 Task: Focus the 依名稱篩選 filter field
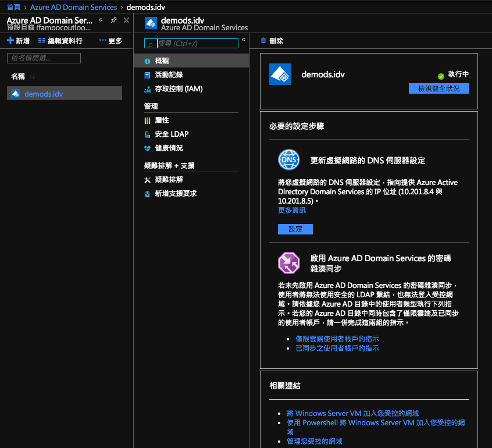[44, 58]
